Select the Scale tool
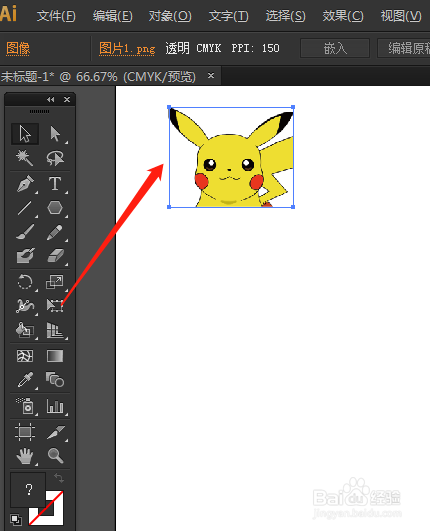The width and height of the screenshot is (430, 531). (55, 282)
